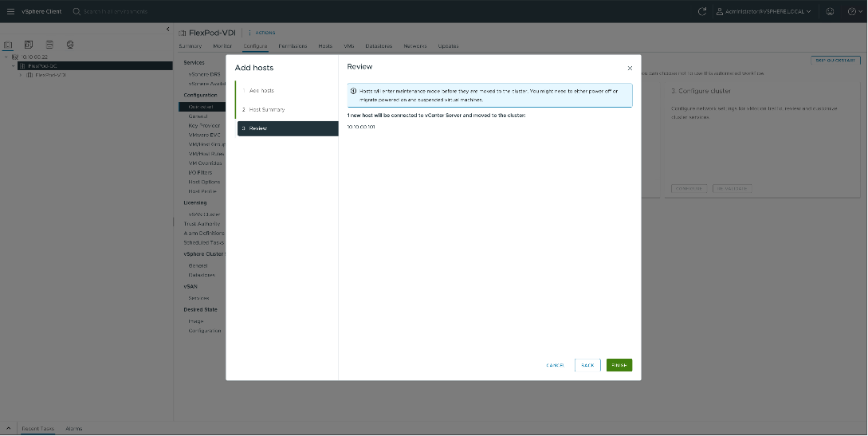Select Quickstart in Configuration list
This screenshot has width=868, height=436.
tap(202, 107)
